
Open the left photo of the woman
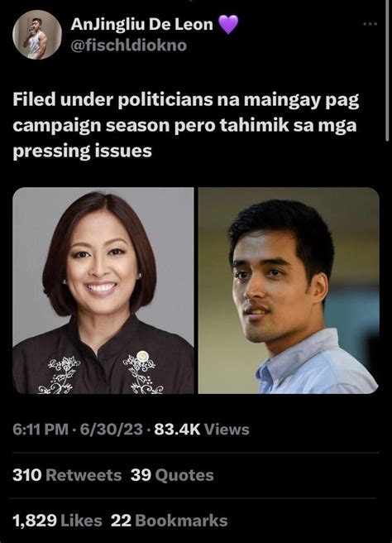coord(103,291)
